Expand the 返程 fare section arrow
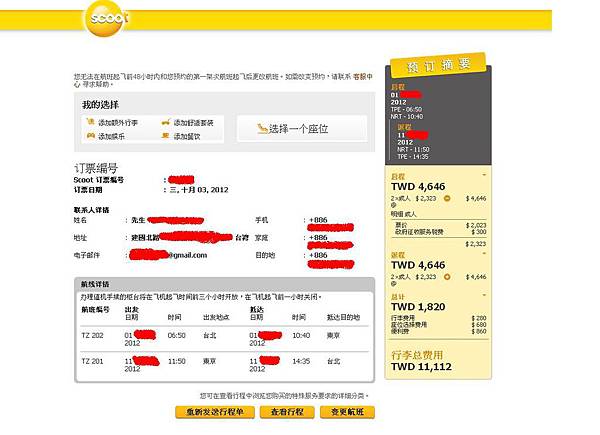The height and width of the screenshot is (435, 600). (x=484, y=254)
